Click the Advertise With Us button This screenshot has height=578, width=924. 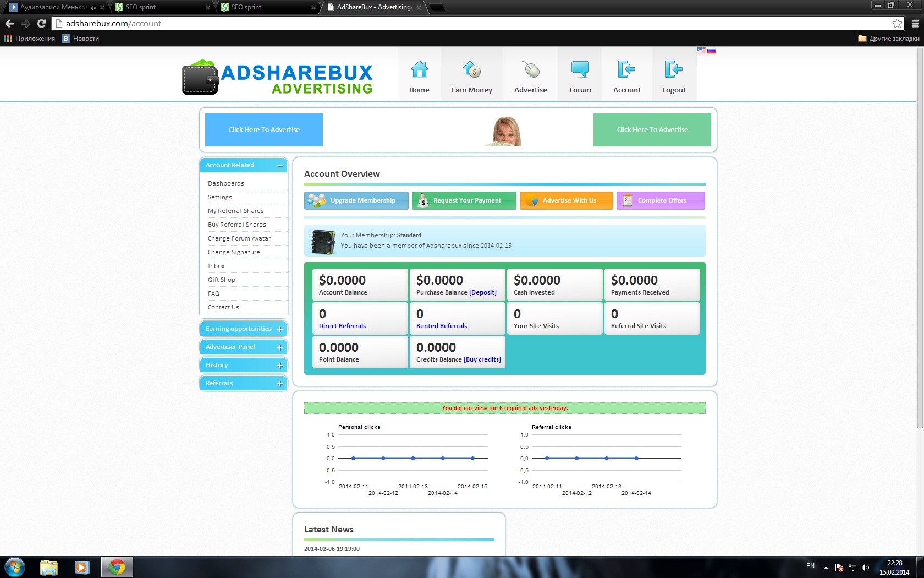click(566, 200)
